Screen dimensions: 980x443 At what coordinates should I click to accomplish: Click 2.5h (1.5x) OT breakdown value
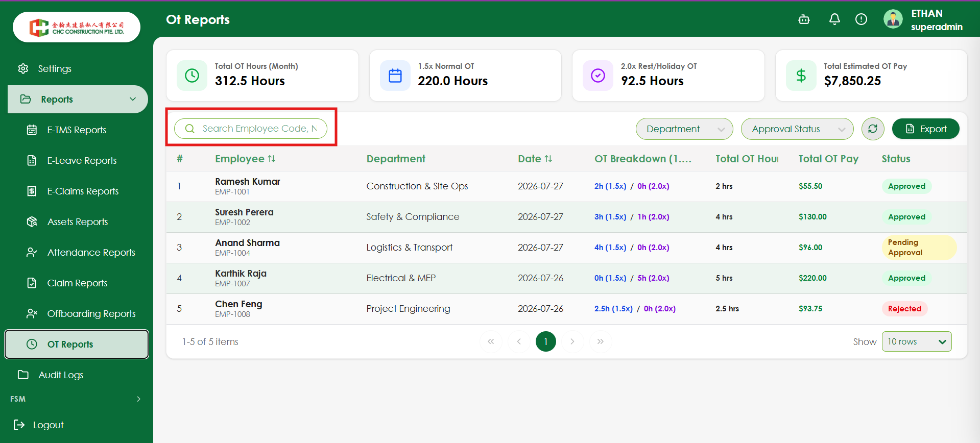tap(613, 309)
